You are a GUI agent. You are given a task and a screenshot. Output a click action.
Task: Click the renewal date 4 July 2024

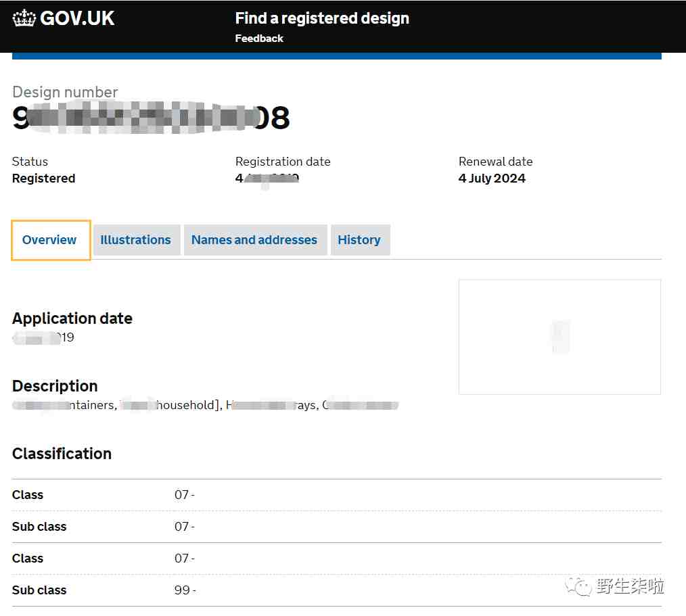(492, 179)
